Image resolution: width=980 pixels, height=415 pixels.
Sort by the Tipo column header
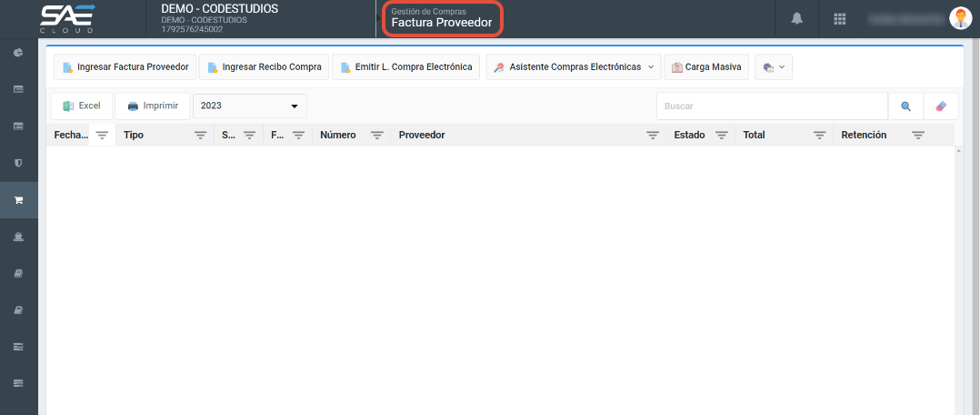click(x=134, y=136)
